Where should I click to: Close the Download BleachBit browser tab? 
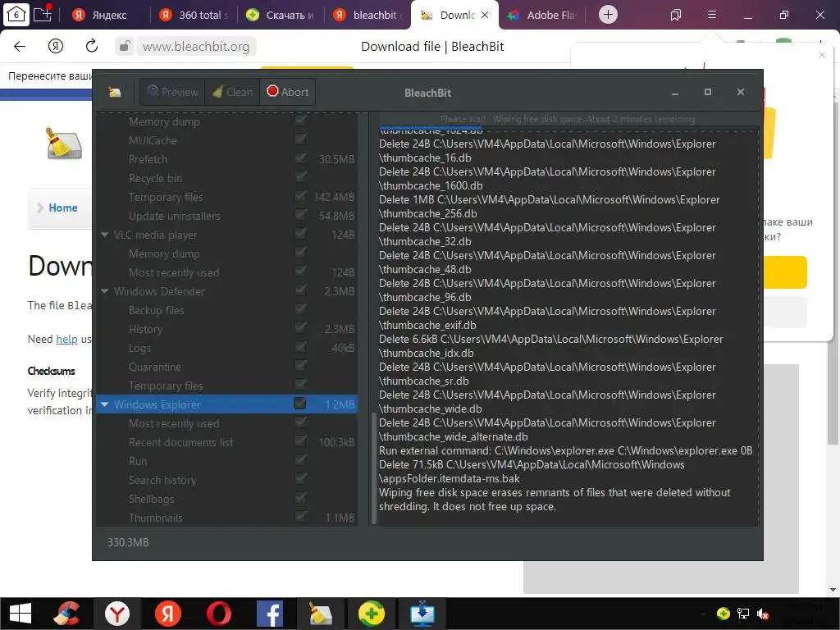click(485, 15)
